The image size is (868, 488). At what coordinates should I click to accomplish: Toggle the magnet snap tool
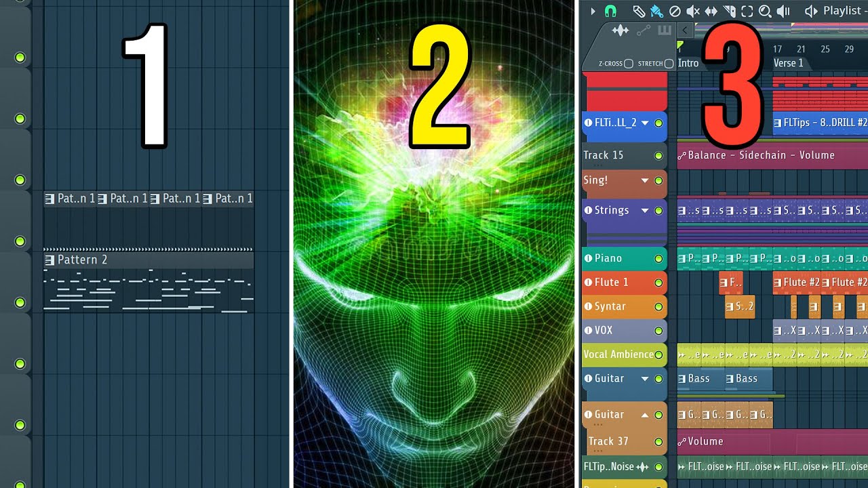pos(610,11)
